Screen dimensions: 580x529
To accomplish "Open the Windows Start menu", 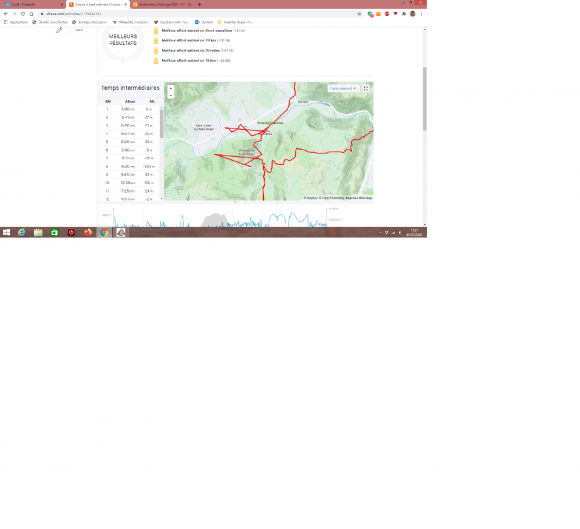I will click(6, 232).
